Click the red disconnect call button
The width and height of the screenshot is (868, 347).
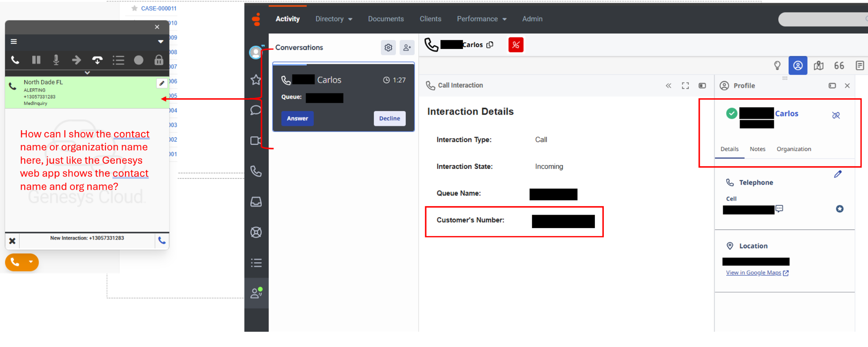[516, 45]
